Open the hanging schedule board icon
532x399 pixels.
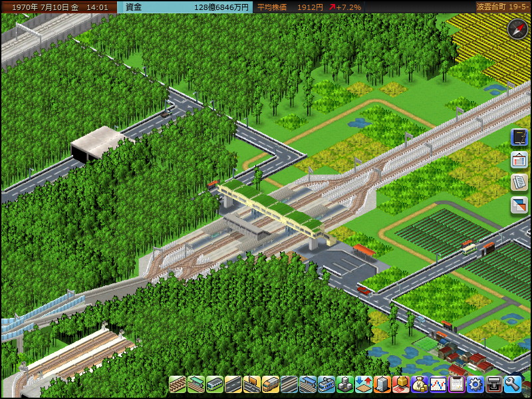point(519,160)
